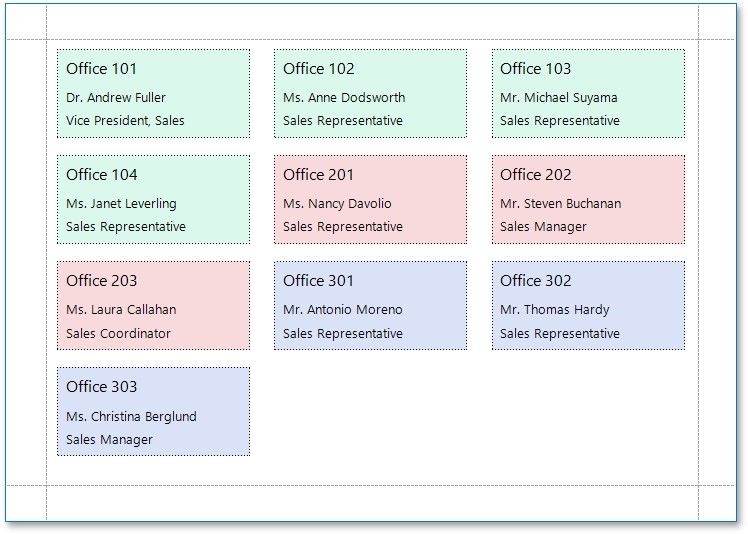This screenshot has height=534, width=748.
Task: Select the name Dr. Andrew Fuller
Action: click(x=116, y=98)
